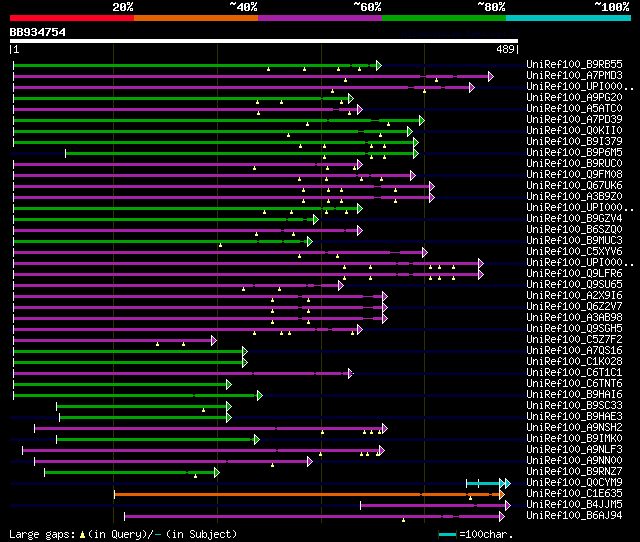640x542 pixels.
Task: Select the UniRef100_C5Z7F2 label
Action: pyautogui.click(x=574, y=340)
